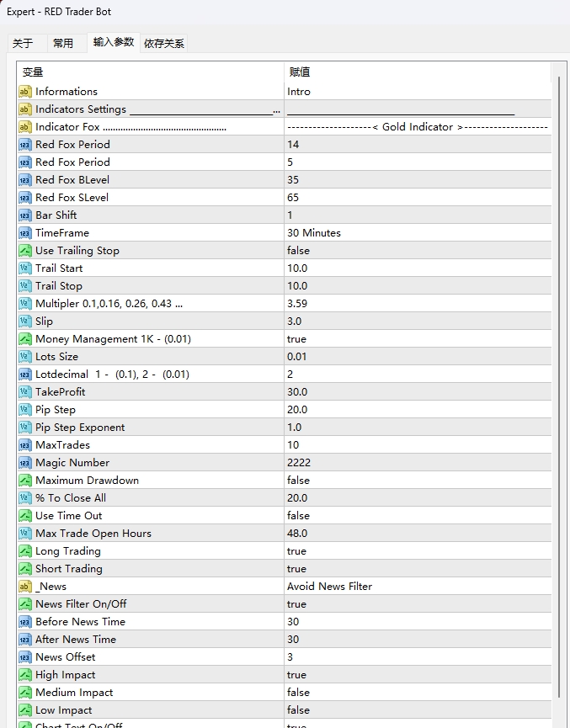The width and height of the screenshot is (570, 728).
Task: Click the integer icon beside MaxTrades
Action: (x=24, y=444)
